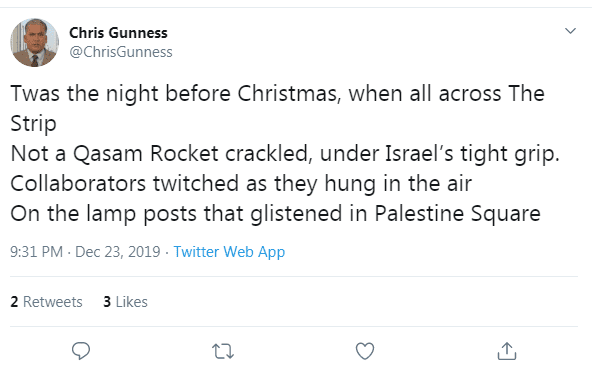This screenshot has width=592, height=370.
Task: Retweet this tweet using the arrows icon
Action: coord(223,351)
